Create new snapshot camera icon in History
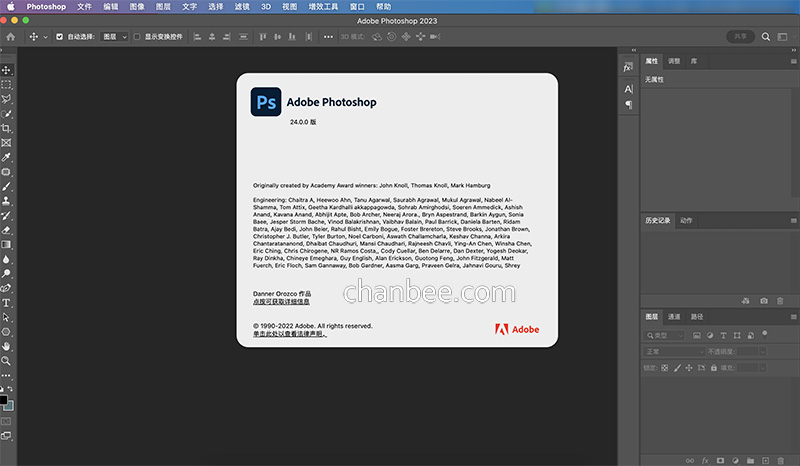This screenshot has height=466, width=800. [x=764, y=301]
